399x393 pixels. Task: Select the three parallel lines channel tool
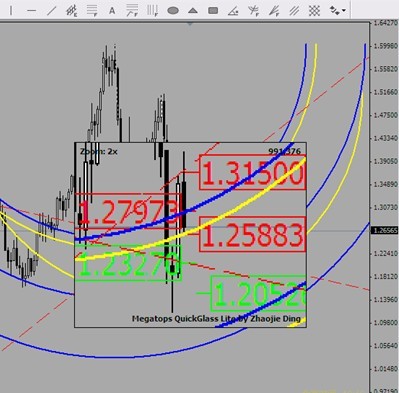pyautogui.click(x=294, y=11)
